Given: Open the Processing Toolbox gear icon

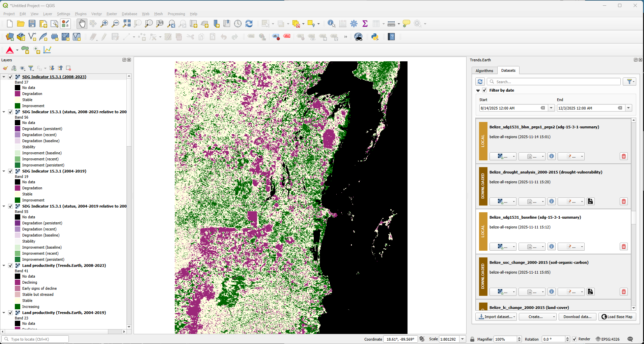Looking at the screenshot, I should coord(354,24).
